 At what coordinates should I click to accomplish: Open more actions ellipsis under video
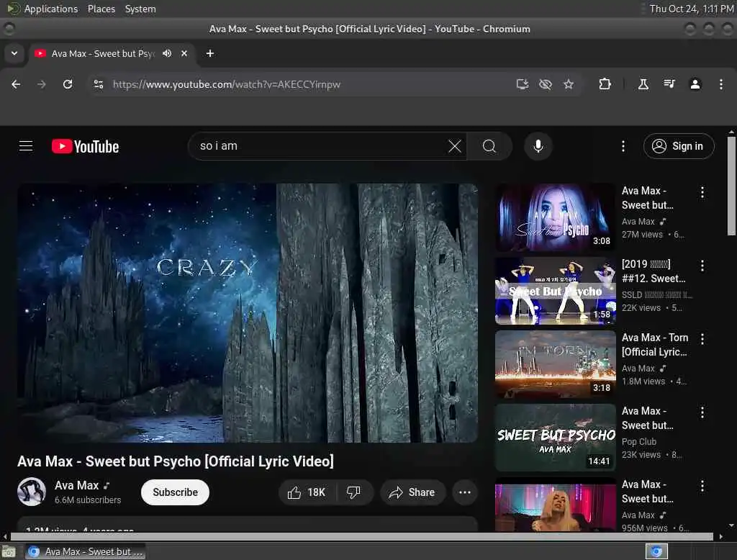(465, 492)
